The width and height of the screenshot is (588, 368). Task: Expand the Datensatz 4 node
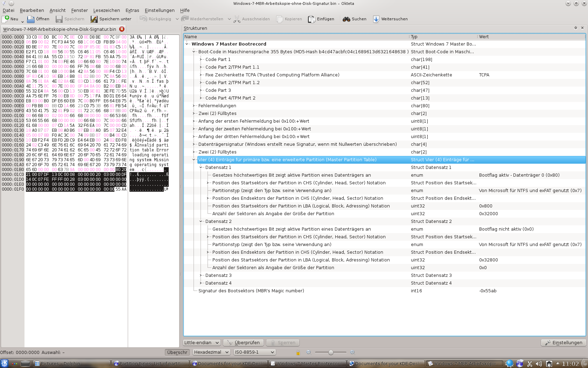click(x=201, y=283)
